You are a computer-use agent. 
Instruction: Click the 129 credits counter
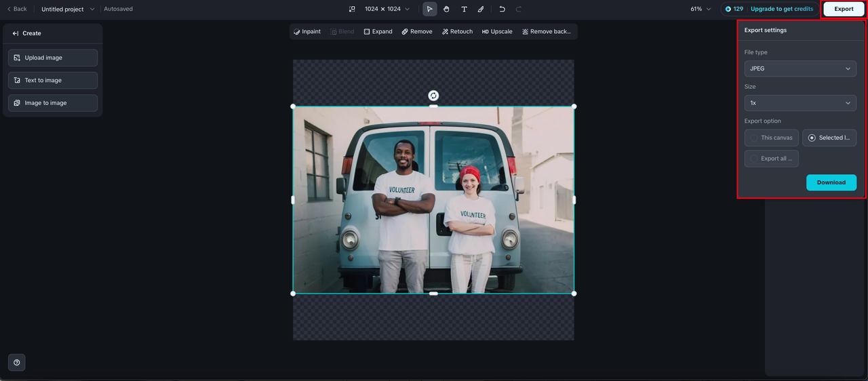[734, 9]
